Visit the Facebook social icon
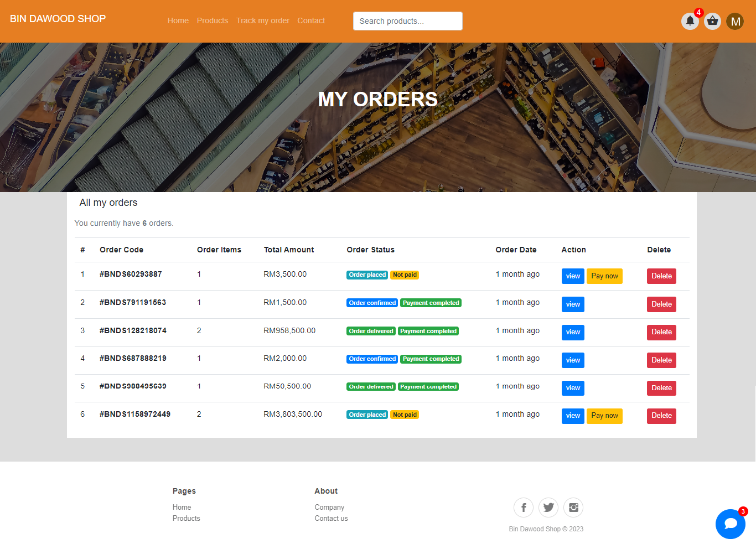 523,508
